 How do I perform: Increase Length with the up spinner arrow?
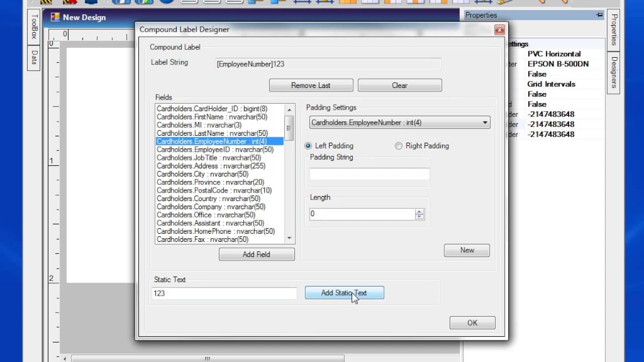point(420,211)
